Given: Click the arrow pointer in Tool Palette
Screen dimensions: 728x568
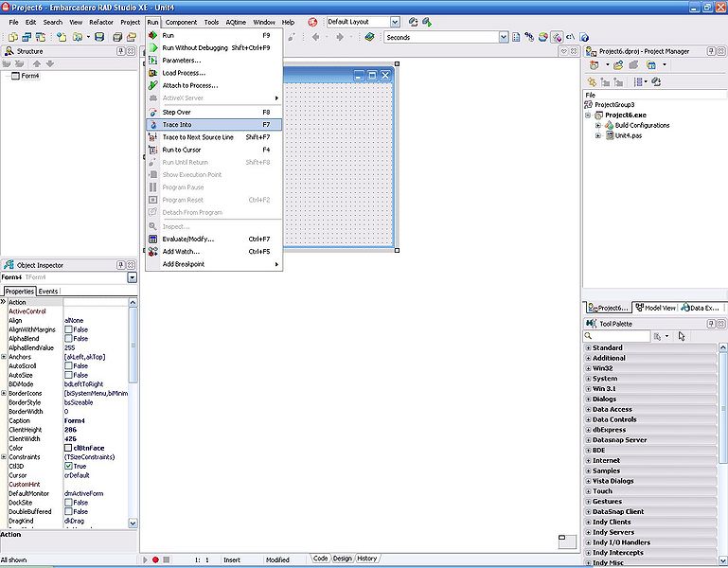Looking at the screenshot, I should pyautogui.click(x=682, y=336).
